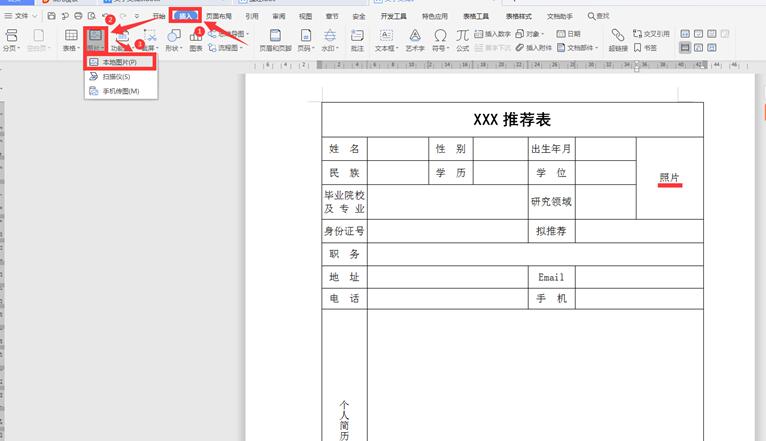Image resolution: width=766 pixels, height=441 pixels.
Task: Click empty cell right of 姓名
Action: pyautogui.click(x=398, y=148)
